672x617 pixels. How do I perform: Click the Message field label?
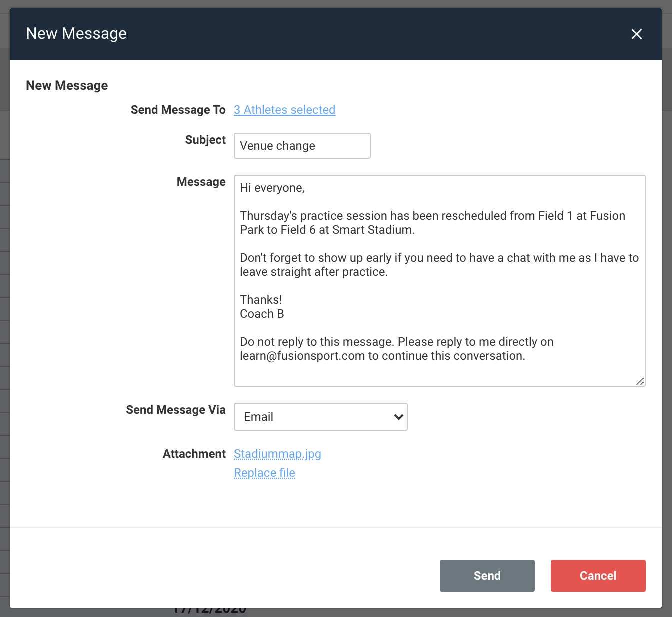(201, 182)
